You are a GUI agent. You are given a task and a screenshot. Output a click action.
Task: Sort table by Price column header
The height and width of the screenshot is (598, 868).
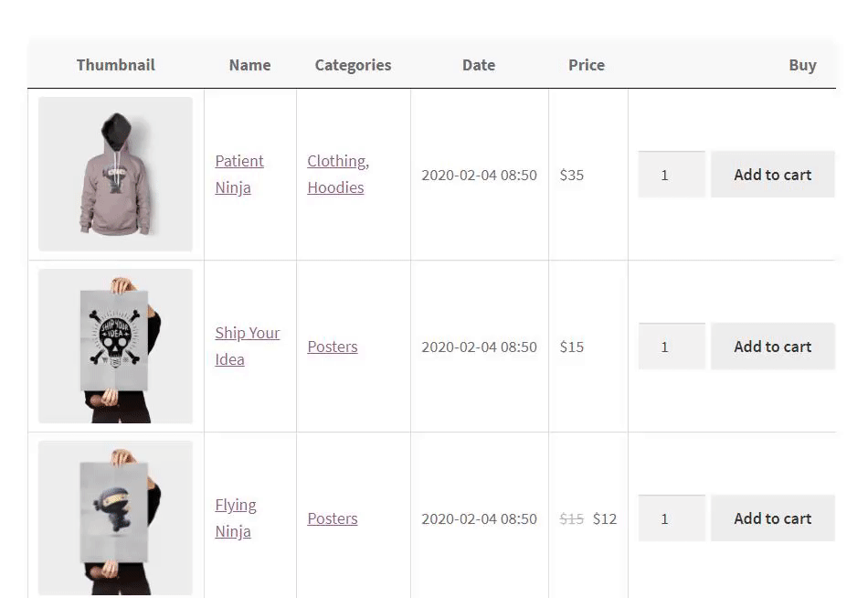[x=587, y=65]
